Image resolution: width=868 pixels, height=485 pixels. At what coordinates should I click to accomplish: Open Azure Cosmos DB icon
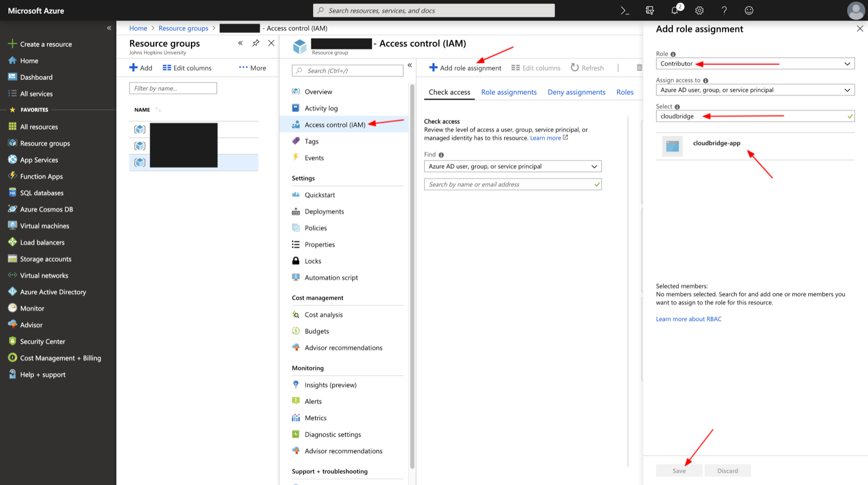12,210
